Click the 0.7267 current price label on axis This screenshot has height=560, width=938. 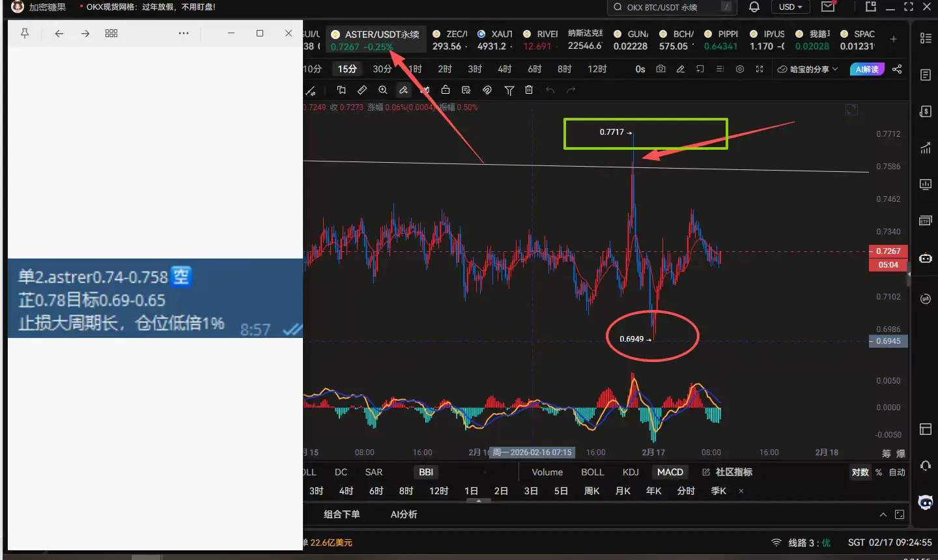pyautogui.click(x=888, y=251)
